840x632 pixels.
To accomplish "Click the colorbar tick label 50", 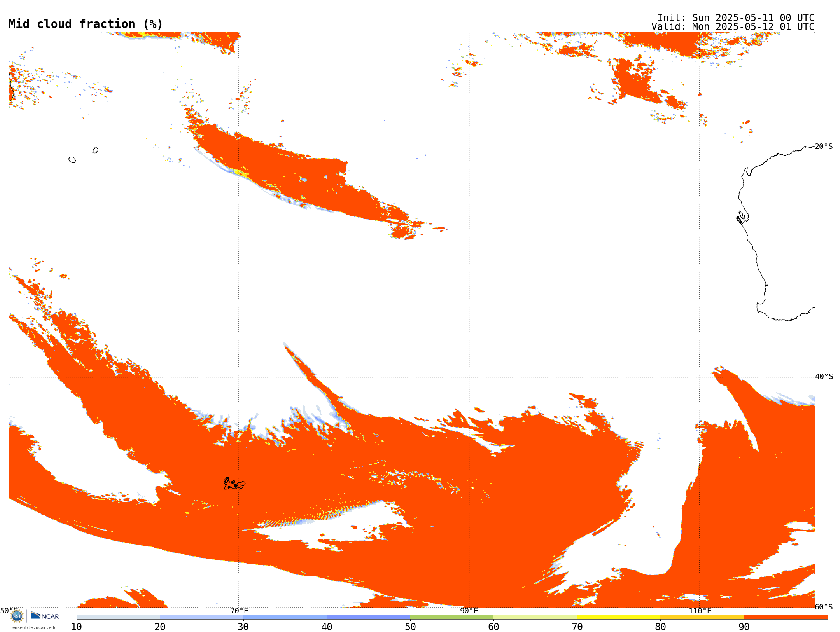I will click(410, 627).
